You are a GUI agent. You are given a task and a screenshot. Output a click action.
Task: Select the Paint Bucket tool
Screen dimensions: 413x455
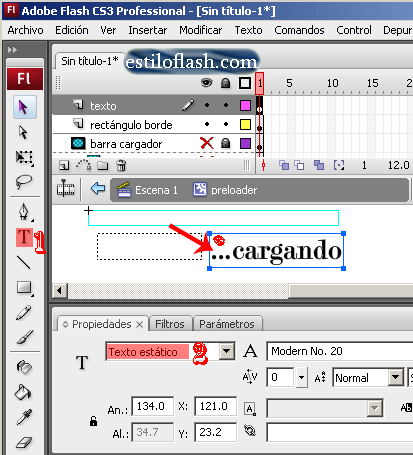[x=23, y=392]
